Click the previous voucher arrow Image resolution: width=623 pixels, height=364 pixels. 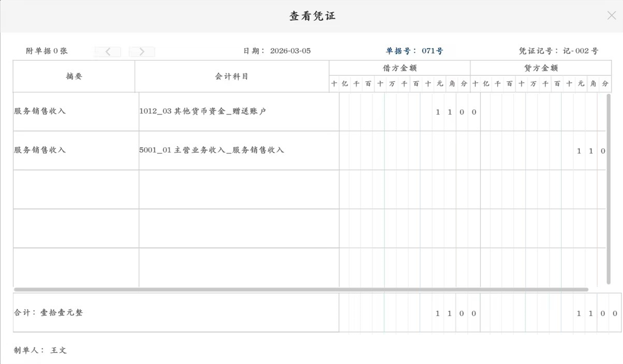point(107,51)
